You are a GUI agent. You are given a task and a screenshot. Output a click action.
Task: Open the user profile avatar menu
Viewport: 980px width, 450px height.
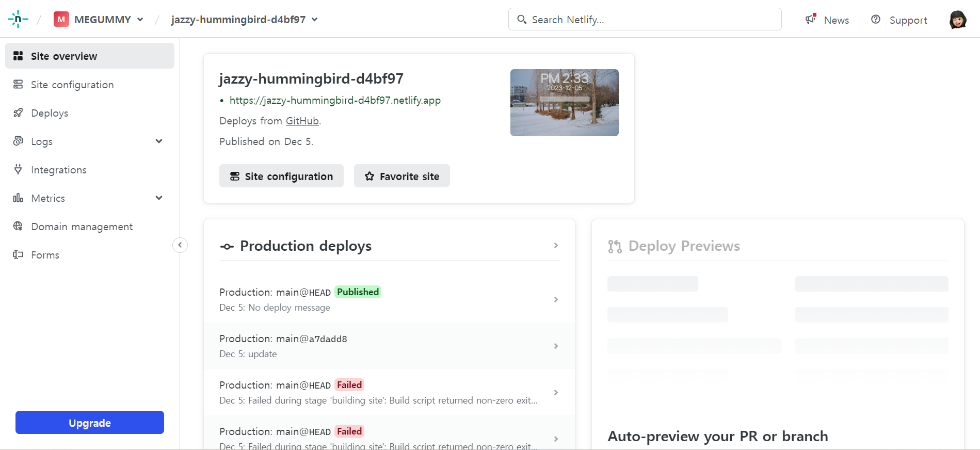(958, 20)
